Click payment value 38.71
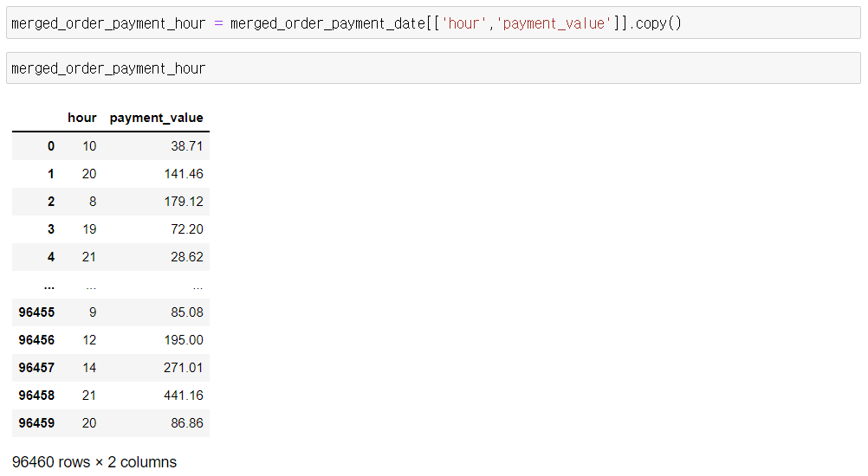Image resolution: width=868 pixels, height=476 pixels. pos(187,146)
